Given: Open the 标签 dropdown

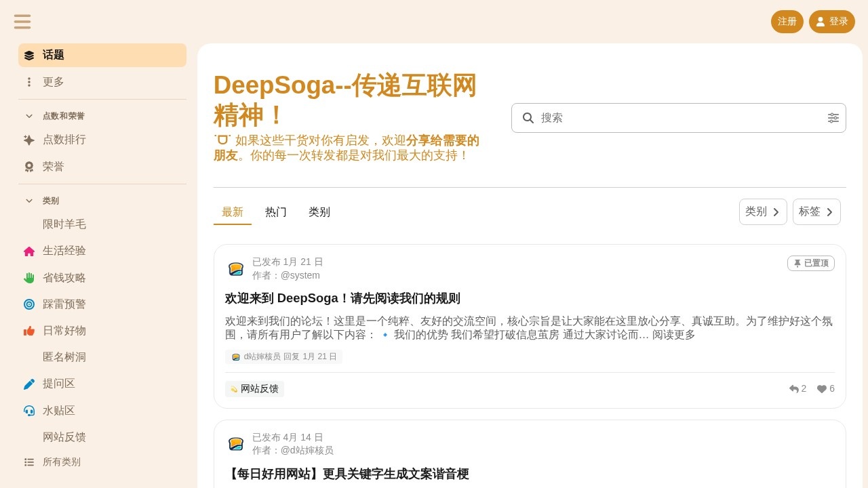Looking at the screenshot, I should (816, 211).
